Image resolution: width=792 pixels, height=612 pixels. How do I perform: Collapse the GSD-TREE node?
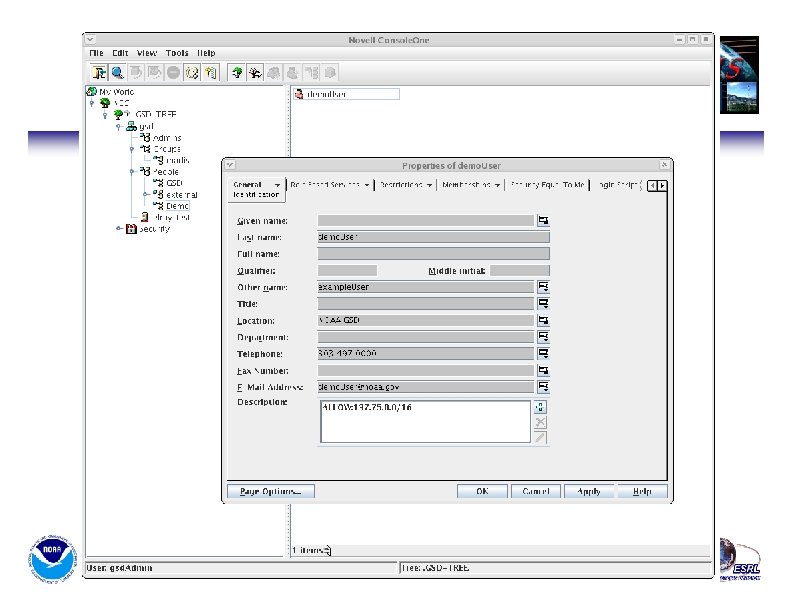click(105, 115)
